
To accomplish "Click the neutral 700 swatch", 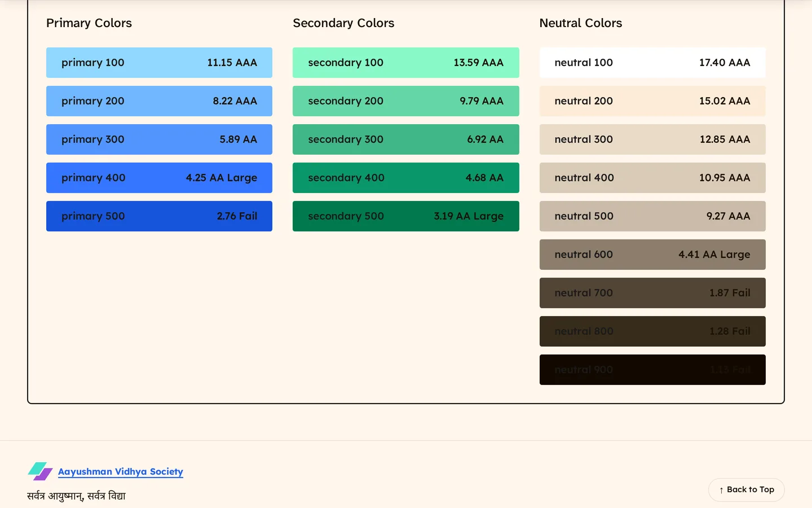I will 652,293.
